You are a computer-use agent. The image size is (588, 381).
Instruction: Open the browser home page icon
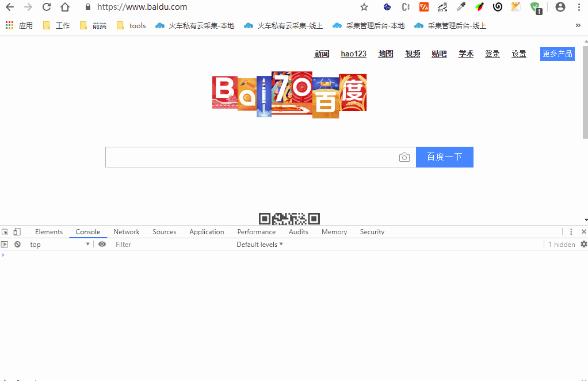pos(65,7)
